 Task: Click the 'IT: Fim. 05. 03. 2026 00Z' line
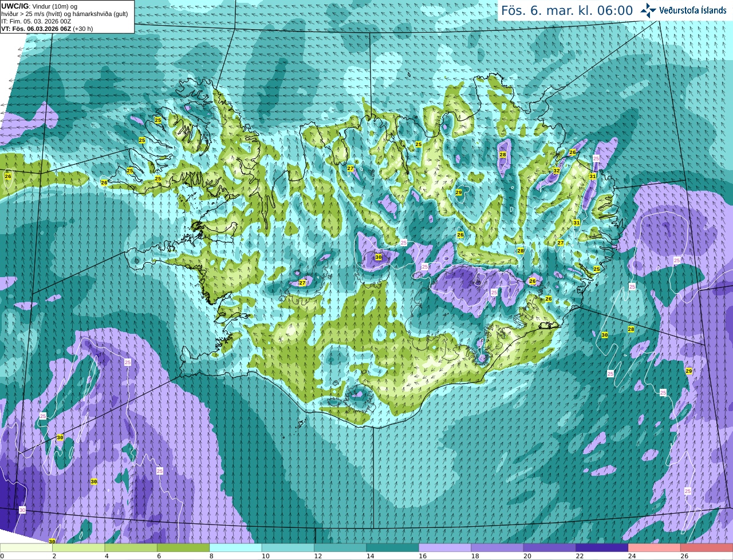coord(36,21)
